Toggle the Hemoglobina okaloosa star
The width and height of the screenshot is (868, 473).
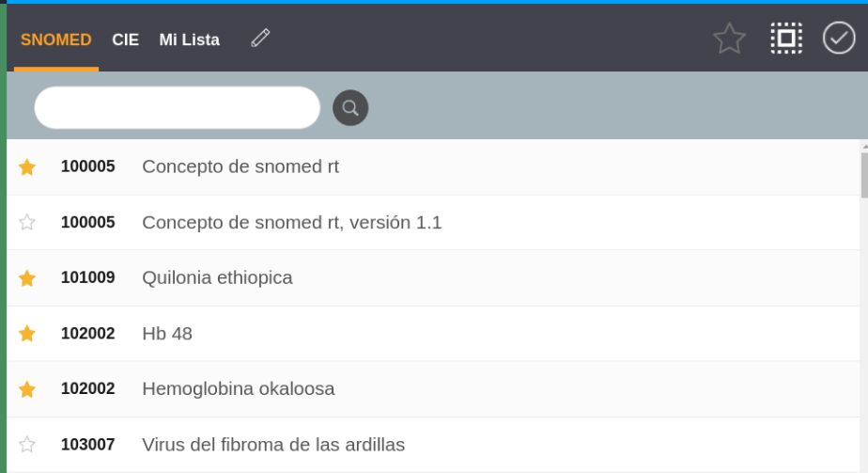[x=27, y=389]
